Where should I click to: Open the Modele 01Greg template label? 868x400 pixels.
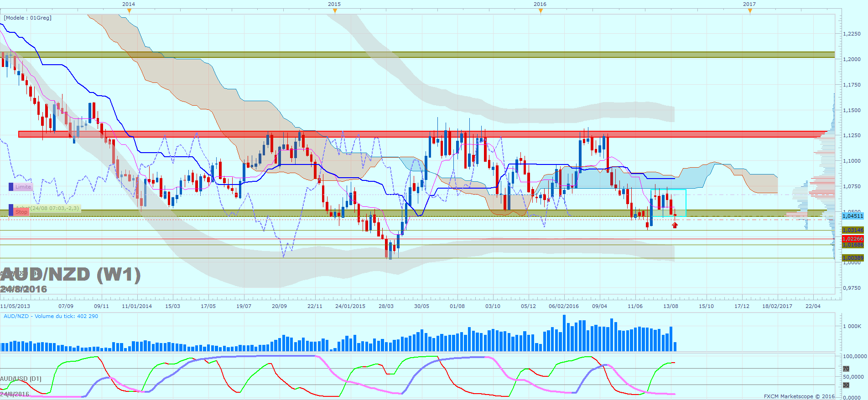(28, 18)
